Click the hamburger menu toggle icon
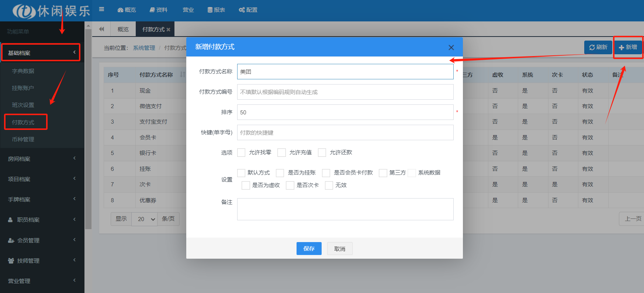644x293 pixels. 101,9
